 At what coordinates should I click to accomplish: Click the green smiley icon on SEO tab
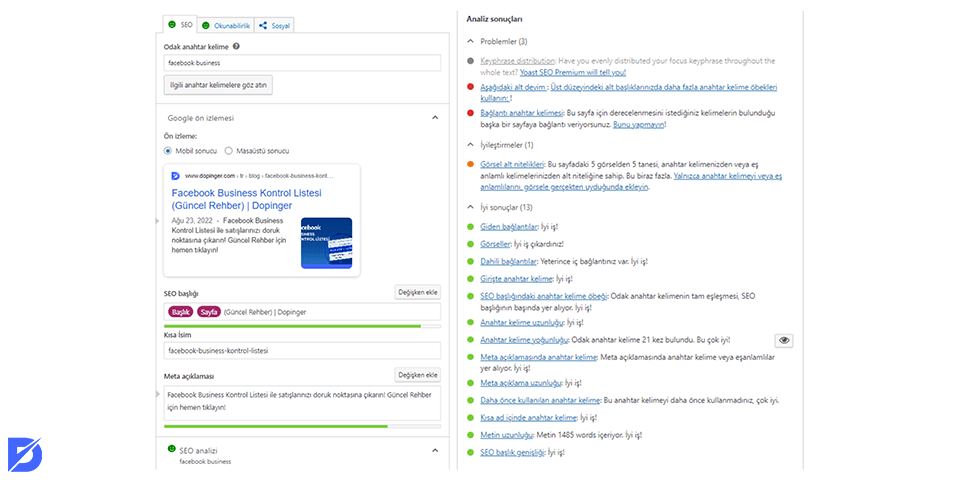(172, 25)
